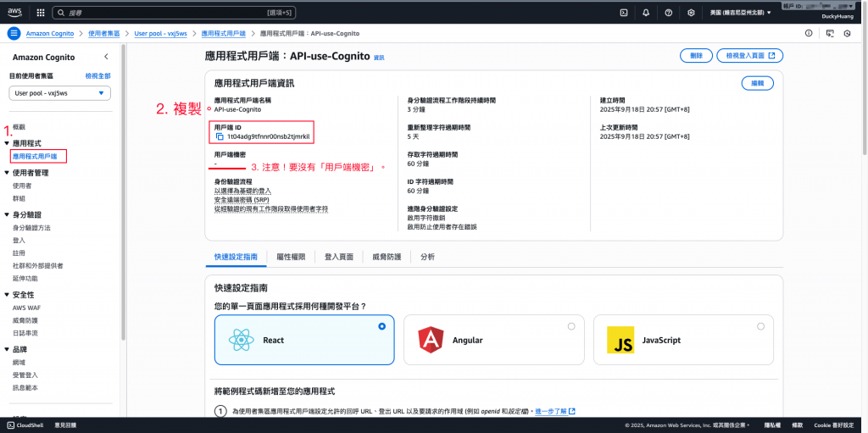Click the 檢視全部 link
868x433 pixels.
(x=97, y=76)
